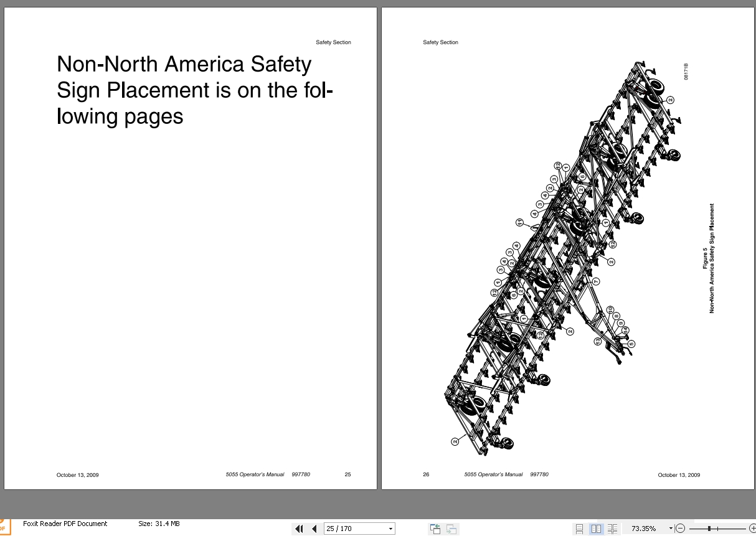
Task: Click the zoom value 73.35%
Action: pos(643,529)
